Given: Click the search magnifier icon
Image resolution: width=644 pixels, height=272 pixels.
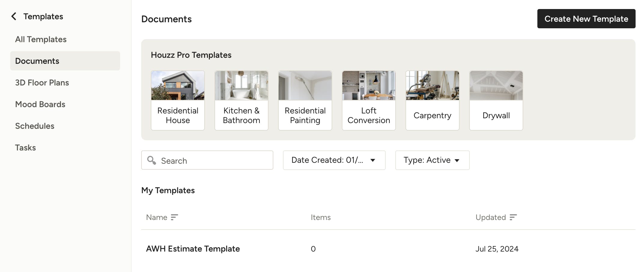Looking at the screenshot, I should tap(152, 160).
